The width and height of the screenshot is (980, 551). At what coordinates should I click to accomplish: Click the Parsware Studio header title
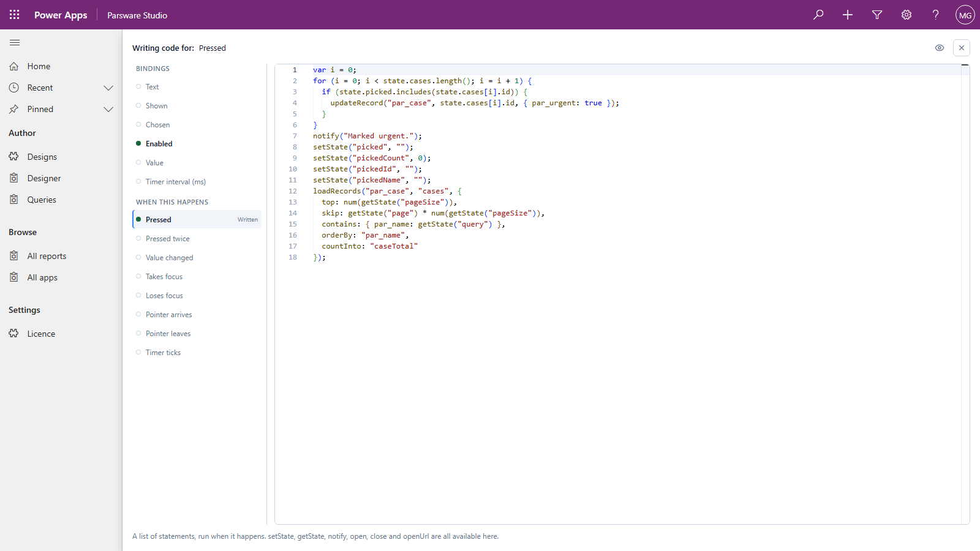coord(137,15)
